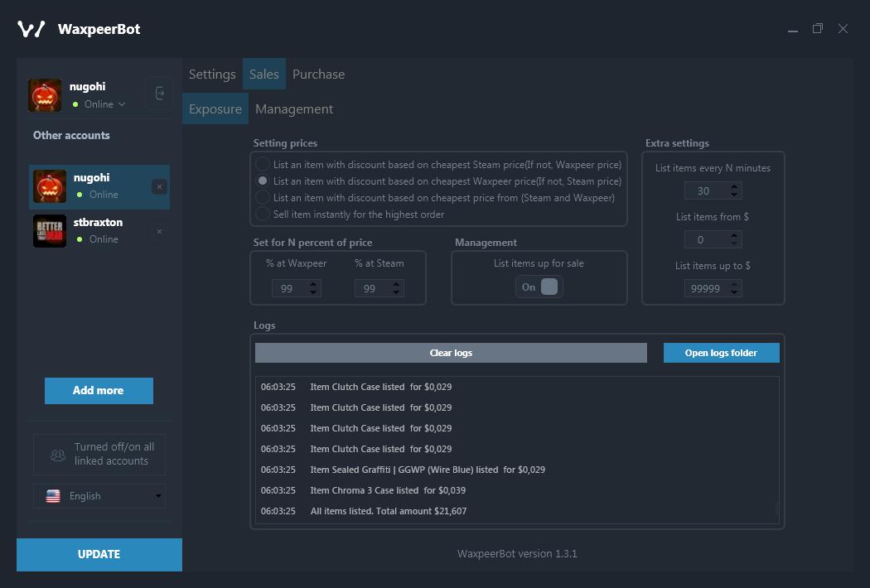Increase the % at Steam value
870x588 pixels.
click(396, 284)
